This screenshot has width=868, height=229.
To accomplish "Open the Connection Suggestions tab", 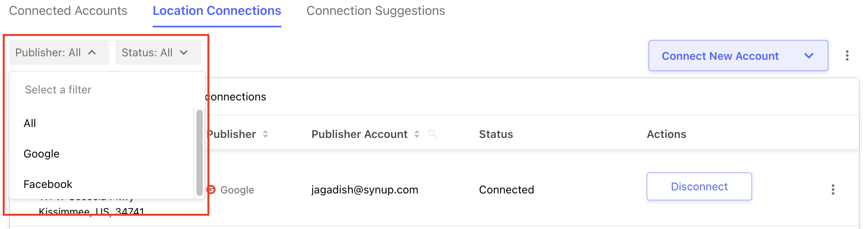I will tap(376, 11).
